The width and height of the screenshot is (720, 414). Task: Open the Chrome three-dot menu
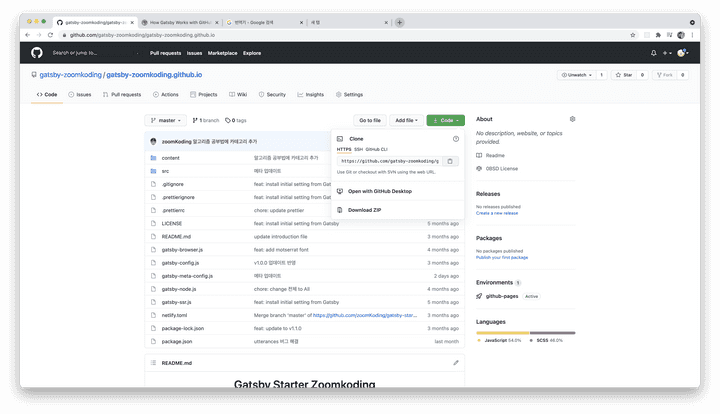[692, 35]
